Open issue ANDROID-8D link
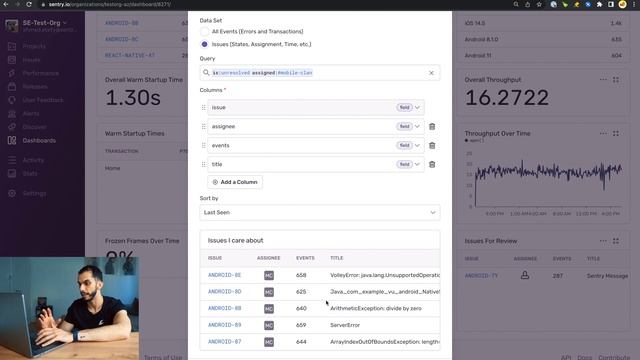This screenshot has width=640, height=360. click(x=224, y=292)
